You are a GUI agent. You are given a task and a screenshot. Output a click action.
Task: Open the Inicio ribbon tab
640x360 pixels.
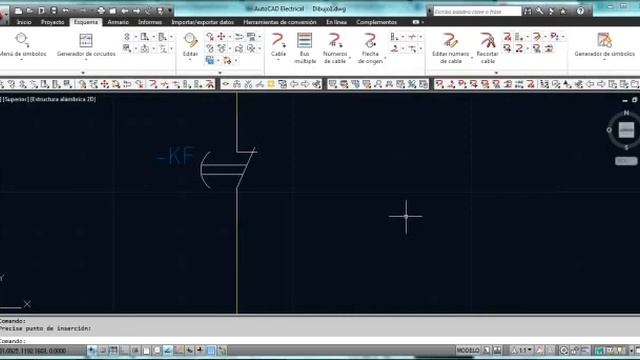[x=24, y=22]
